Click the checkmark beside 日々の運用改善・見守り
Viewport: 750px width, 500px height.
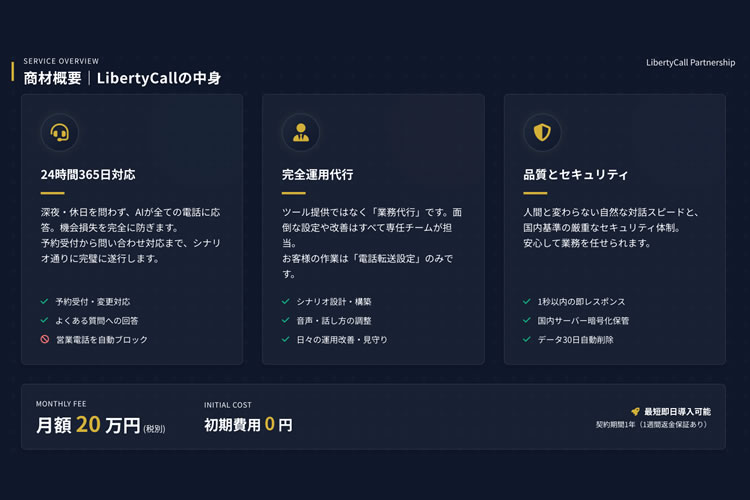285,340
